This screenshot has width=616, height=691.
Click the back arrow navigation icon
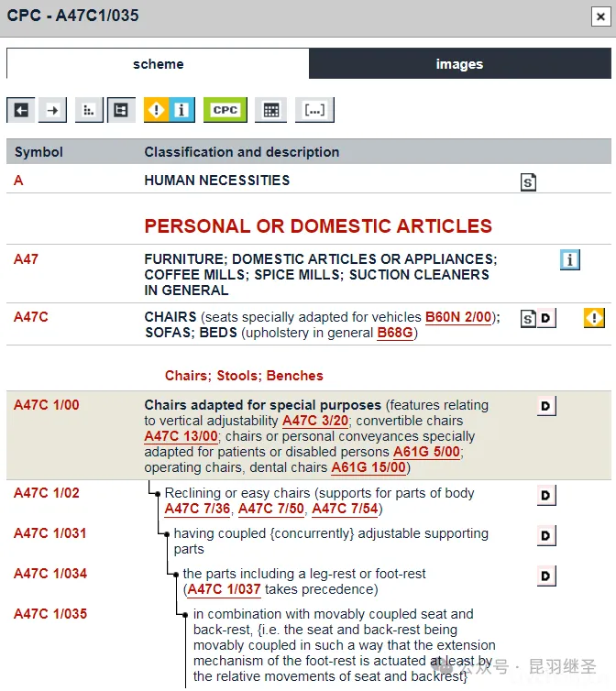point(21,110)
